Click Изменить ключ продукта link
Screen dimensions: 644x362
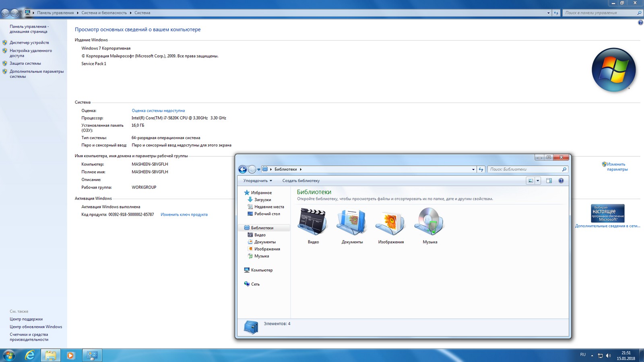pos(184,214)
